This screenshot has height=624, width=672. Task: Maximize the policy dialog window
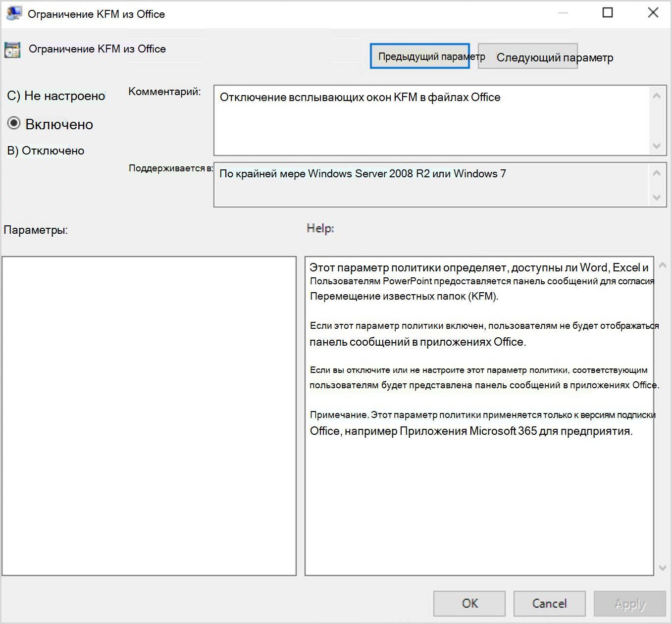[608, 13]
